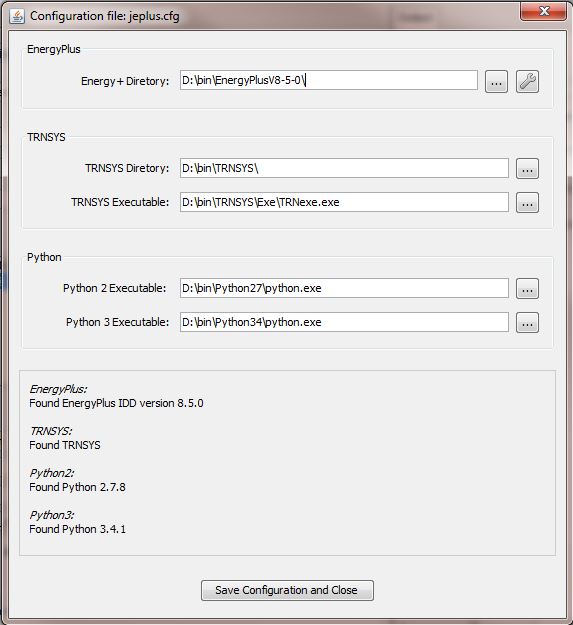Click the Python 2 Executable path field
This screenshot has width=573, height=625.
(344, 288)
